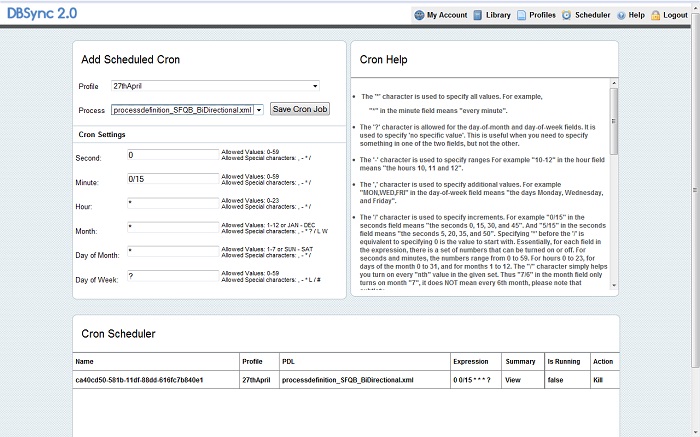Click the Profiles folder icon

pos(520,15)
